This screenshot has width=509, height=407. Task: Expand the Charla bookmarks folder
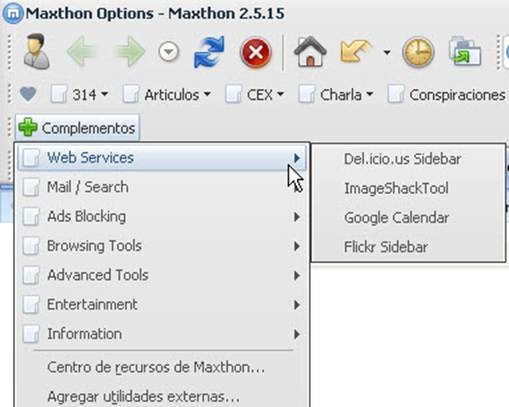pos(336,95)
